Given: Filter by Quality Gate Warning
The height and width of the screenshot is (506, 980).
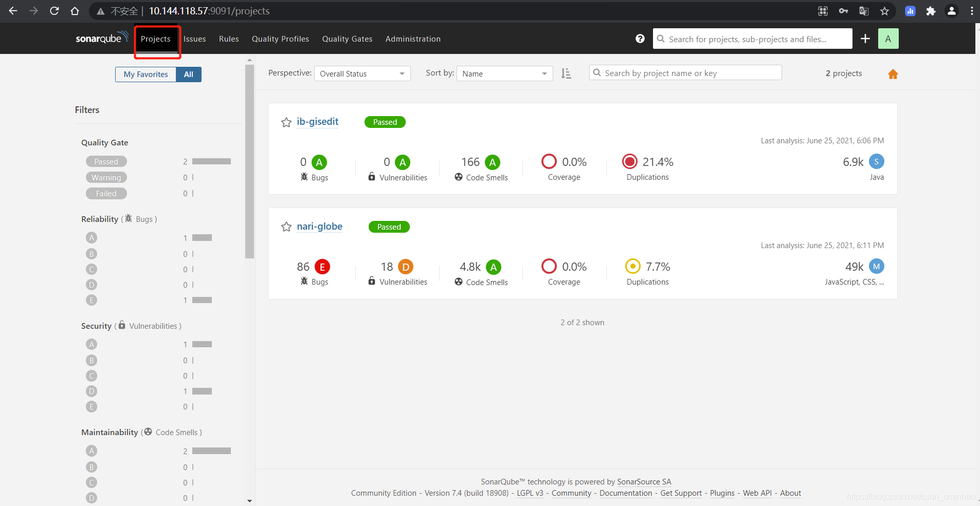Looking at the screenshot, I should [x=106, y=177].
